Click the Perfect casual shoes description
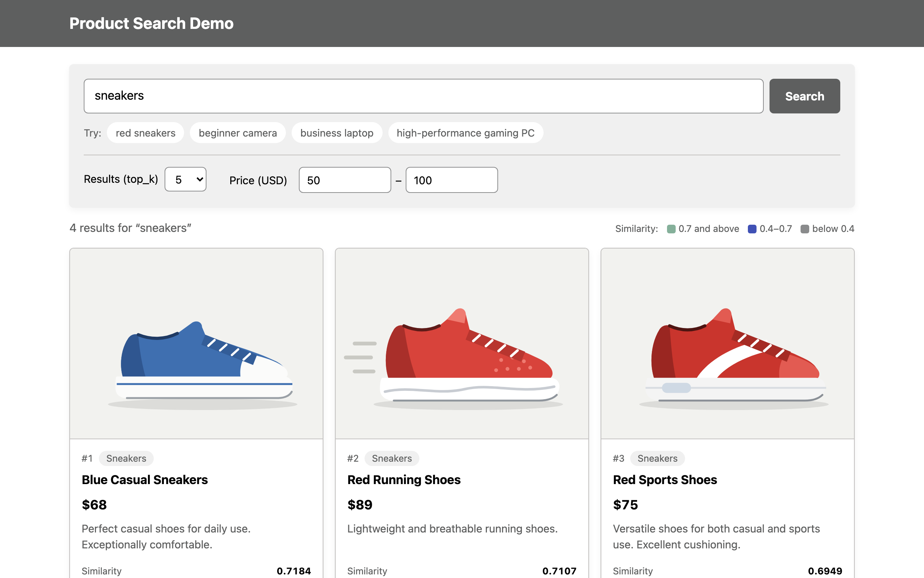The image size is (924, 578). (166, 536)
